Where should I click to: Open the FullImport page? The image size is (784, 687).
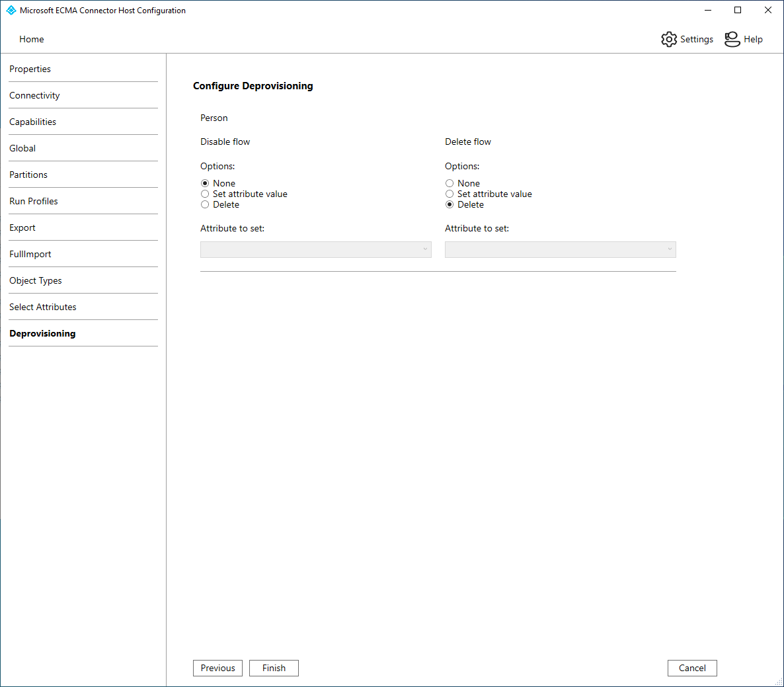(30, 255)
